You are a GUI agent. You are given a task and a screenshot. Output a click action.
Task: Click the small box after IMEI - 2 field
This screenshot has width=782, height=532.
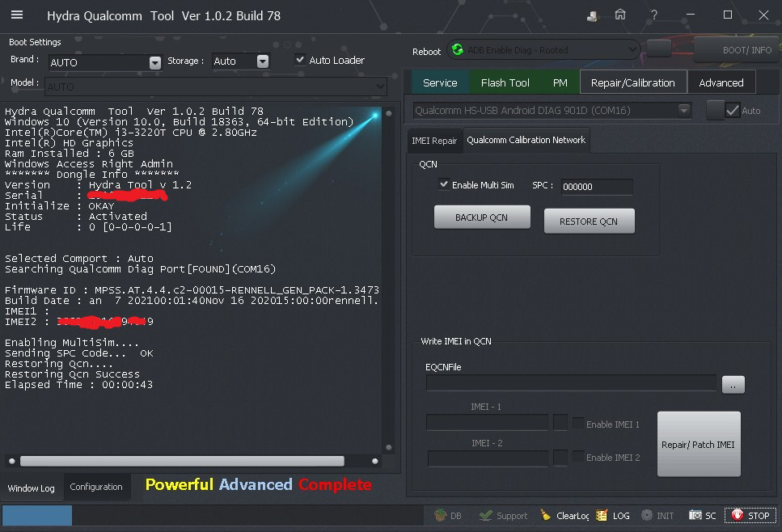point(560,458)
